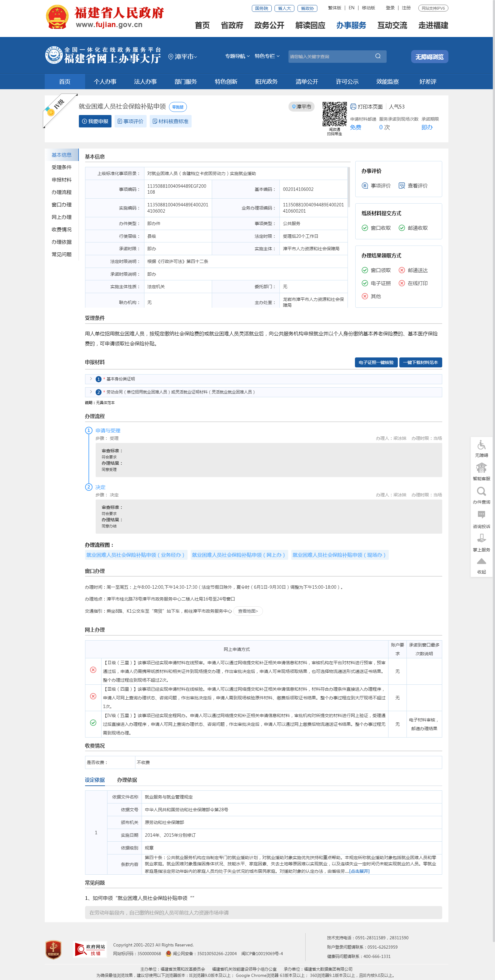Open 好差评 nav tab
The width and height of the screenshot is (495, 980).
click(428, 81)
